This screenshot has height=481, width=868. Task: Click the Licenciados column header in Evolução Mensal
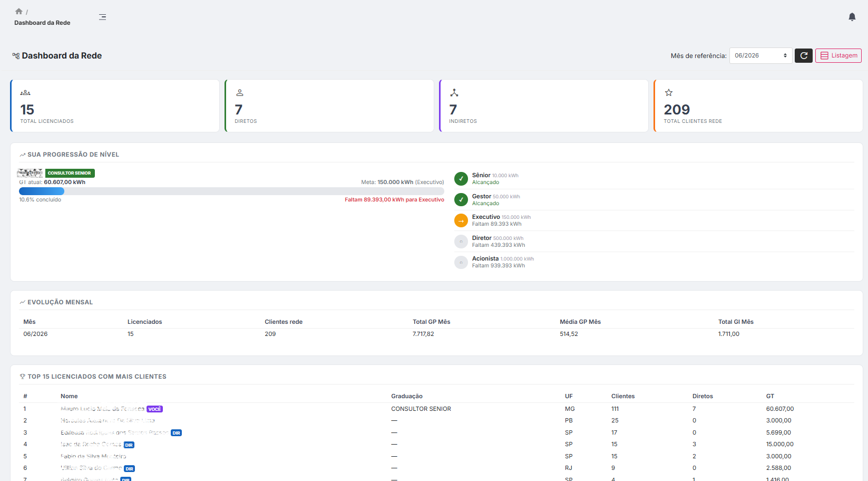[145, 322]
